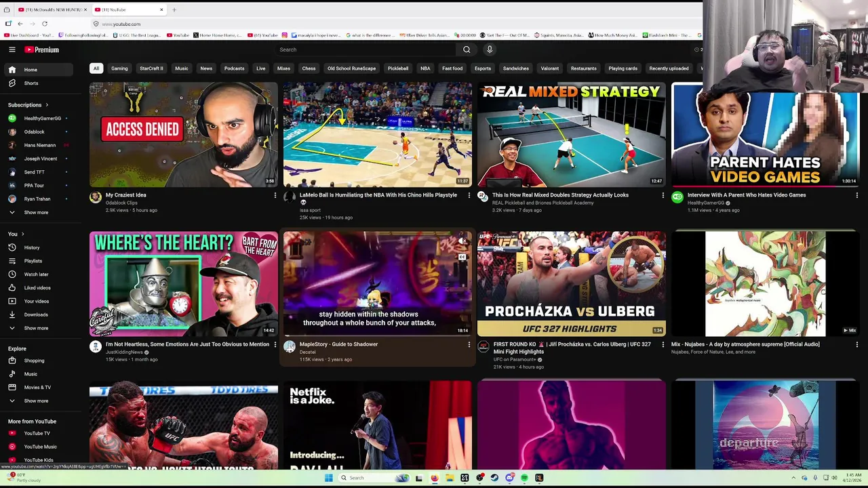The height and width of the screenshot is (488, 868).
Task: Open YouTube TV link
Action: [x=39, y=433]
